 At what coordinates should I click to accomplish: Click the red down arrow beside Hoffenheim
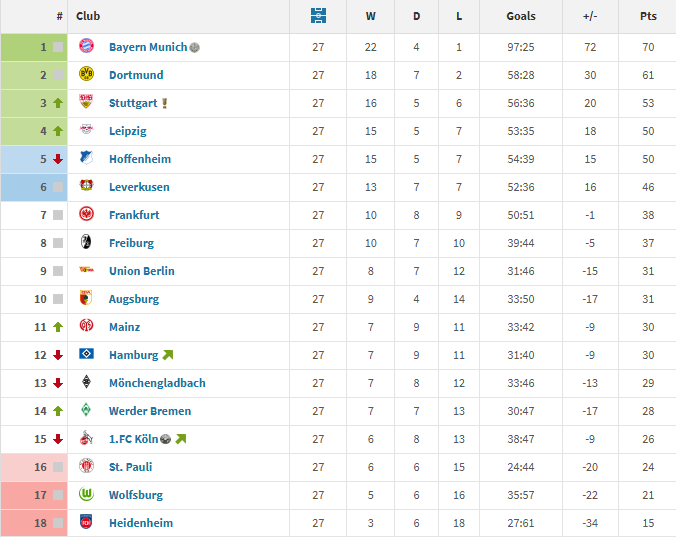[58, 159]
